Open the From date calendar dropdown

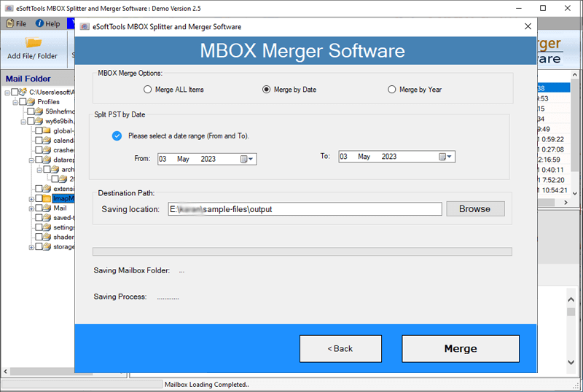tap(246, 159)
